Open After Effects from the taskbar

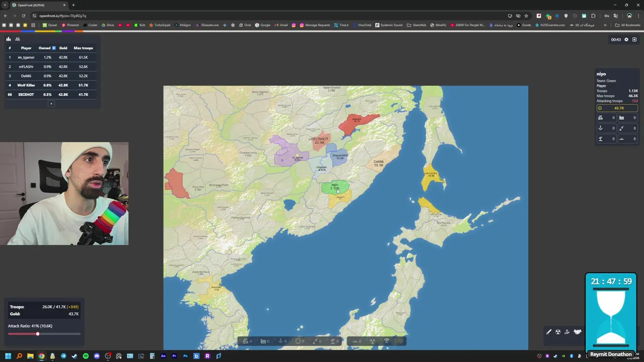(x=163, y=356)
